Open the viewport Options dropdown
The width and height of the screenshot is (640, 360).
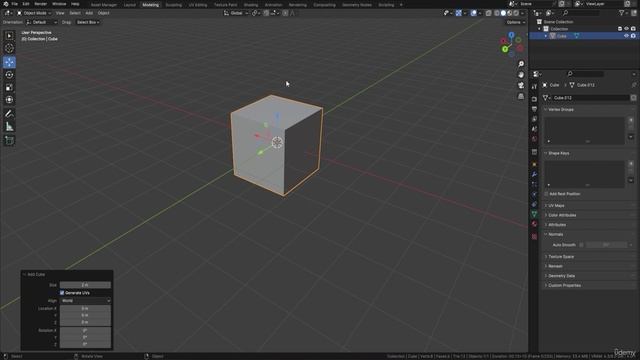coord(516,22)
